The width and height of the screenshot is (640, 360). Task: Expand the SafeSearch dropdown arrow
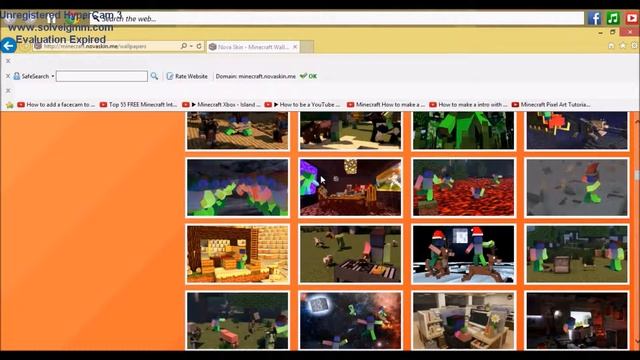53,76
